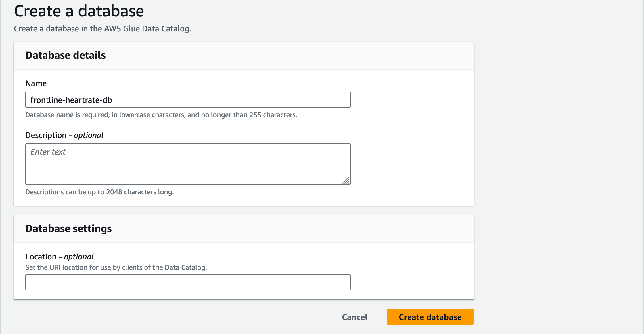
Task: Click the 'frontline-heartrate-db' text in Name
Action: [x=71, y=100]
